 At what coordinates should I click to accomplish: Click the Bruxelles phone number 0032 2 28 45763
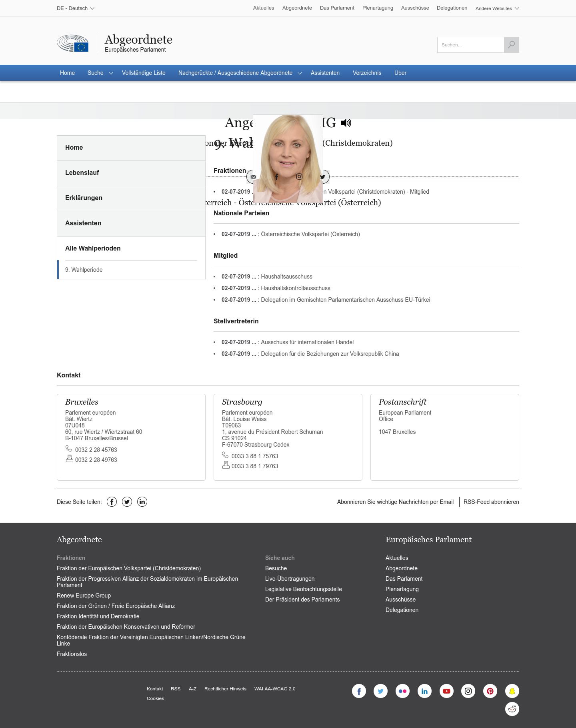(x=96, y=450)
